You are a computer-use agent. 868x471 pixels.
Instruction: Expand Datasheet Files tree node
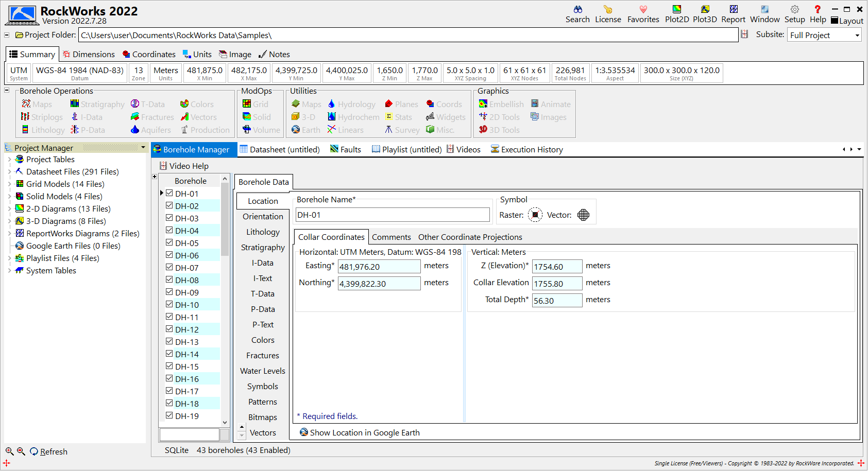pyautogui.click(x=9, y=172)
